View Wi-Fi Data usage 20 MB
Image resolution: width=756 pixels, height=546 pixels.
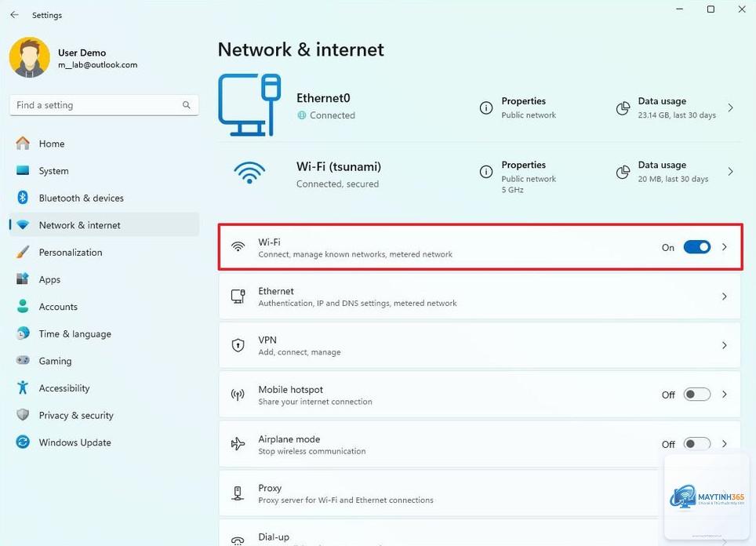[662, 171]
